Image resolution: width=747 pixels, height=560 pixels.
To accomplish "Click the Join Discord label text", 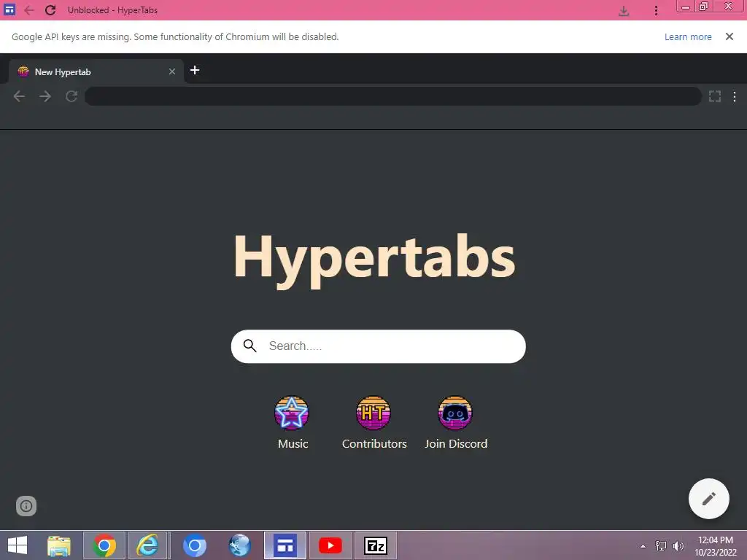I will click(x=456, y=444).
